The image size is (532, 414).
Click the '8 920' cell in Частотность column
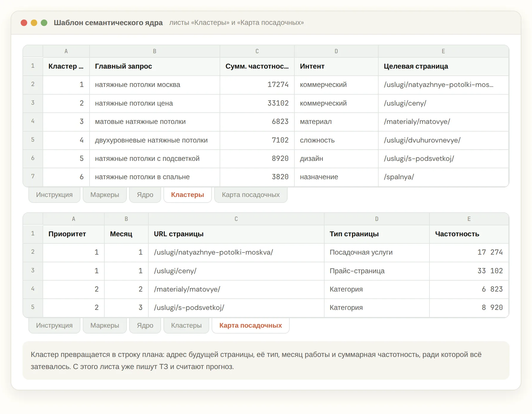(469, 308)
